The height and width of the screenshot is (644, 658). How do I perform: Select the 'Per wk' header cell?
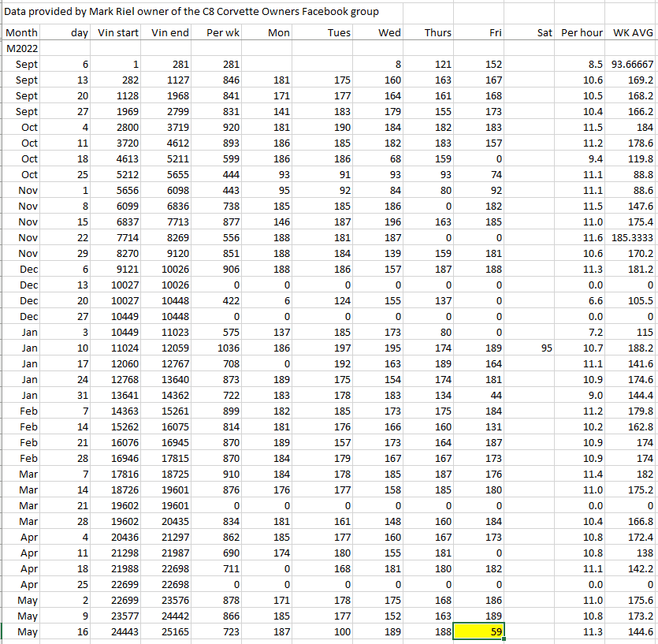pyautogui.click(x=218, y=32)
